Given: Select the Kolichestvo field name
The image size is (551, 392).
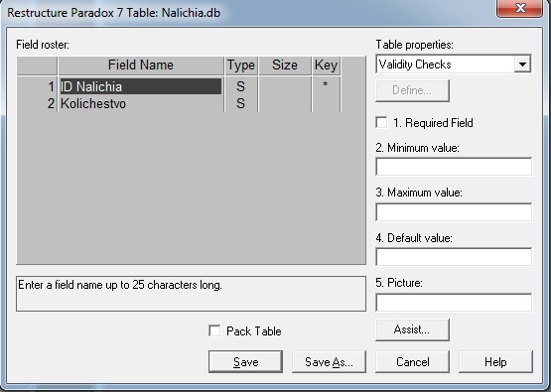Looking at the screenshot, I should [141, 103].
